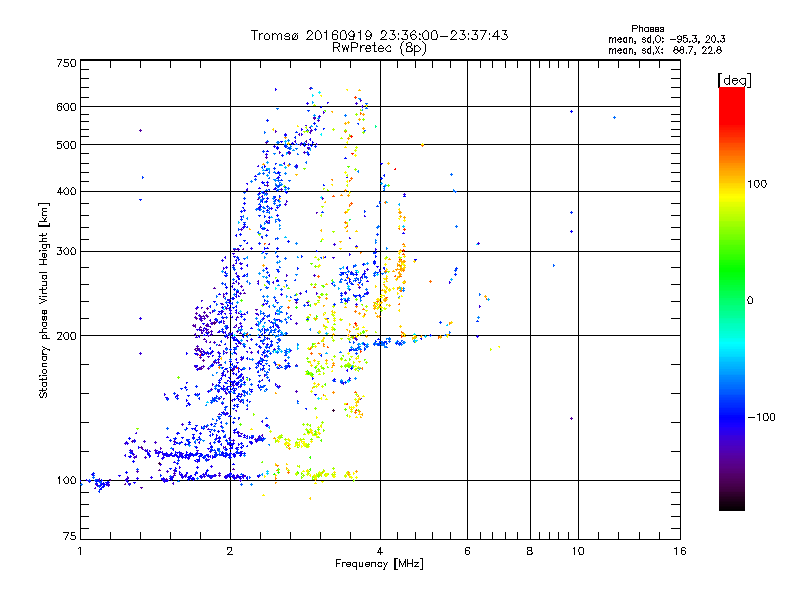The image size is (800, 600).
Task: Click the plot title 'Tromsø 20160919 23:36:00-23:37:43'
Action: [x=379, y=35]
